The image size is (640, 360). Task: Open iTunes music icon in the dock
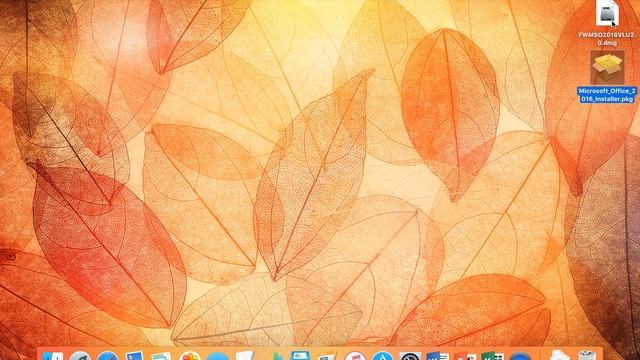[x=355, y=355]
